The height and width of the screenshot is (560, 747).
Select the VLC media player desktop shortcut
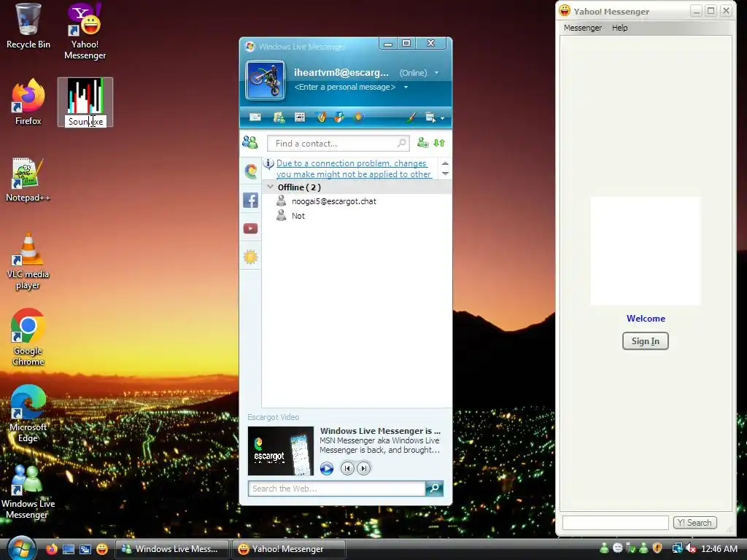click(x=28, y=262)
